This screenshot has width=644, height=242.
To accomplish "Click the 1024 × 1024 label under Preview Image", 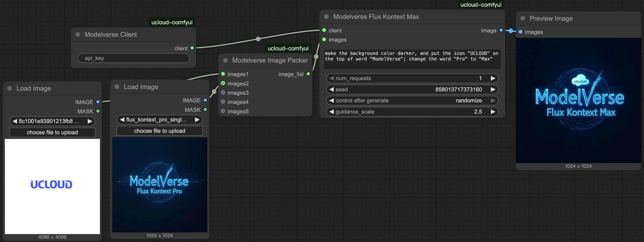I will 578,166.
